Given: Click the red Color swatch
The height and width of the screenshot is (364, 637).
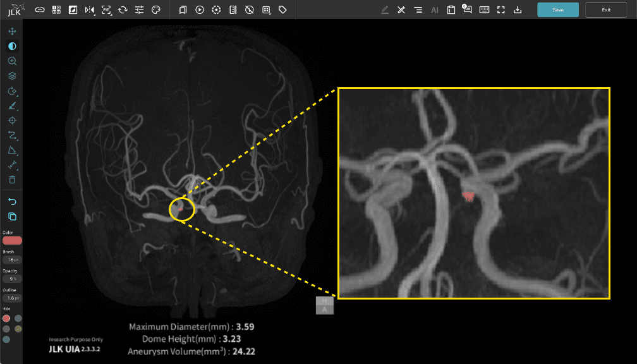Looking at the screenshot, I should click(x=12, y=240).
